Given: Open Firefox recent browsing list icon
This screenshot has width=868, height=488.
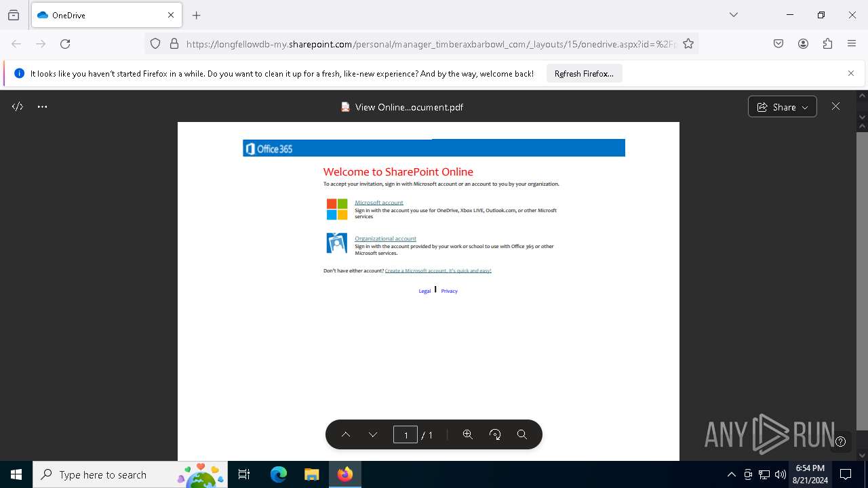Looking at the screenshot, I should click(x=14, y=15).
